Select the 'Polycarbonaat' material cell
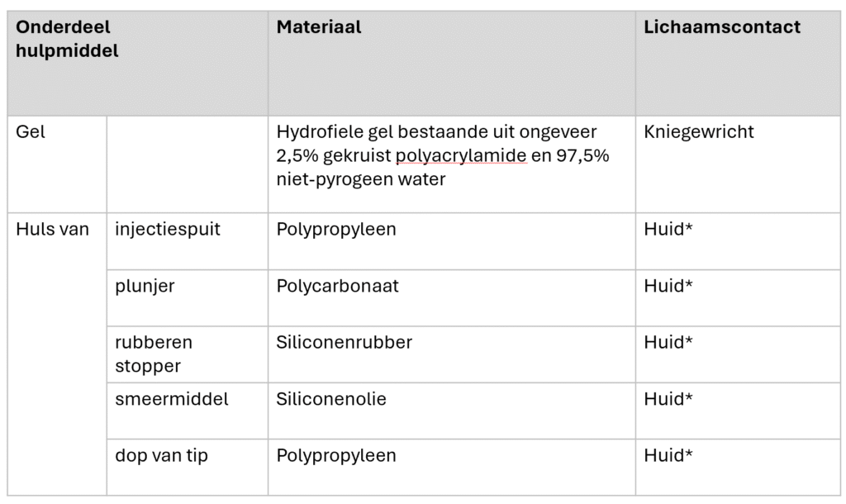846x504 pixels. click(452, 298)
